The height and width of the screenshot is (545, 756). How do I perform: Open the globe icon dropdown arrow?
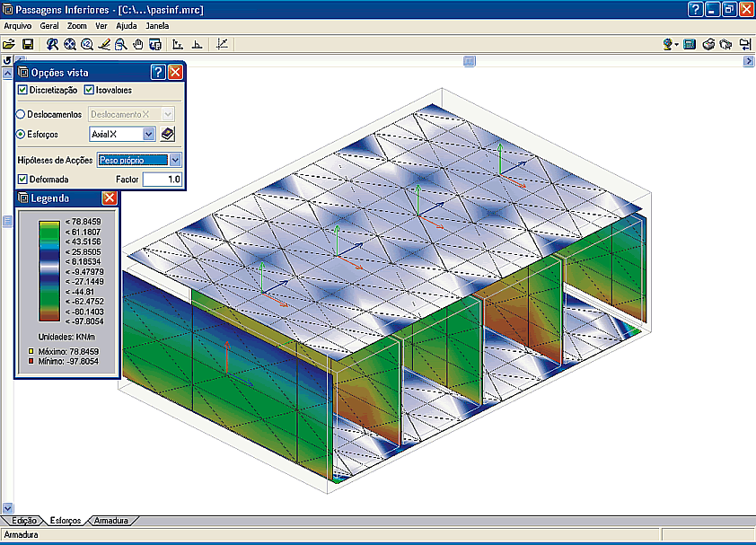point(676,44)
